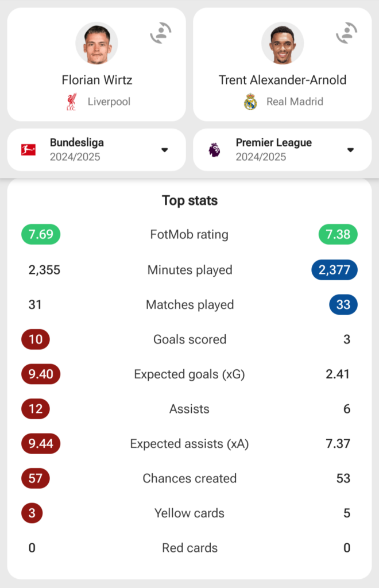Select the Expected goals (xG) stat label
The width and height of the screenshot is (379, 588).
pos(189,374)
